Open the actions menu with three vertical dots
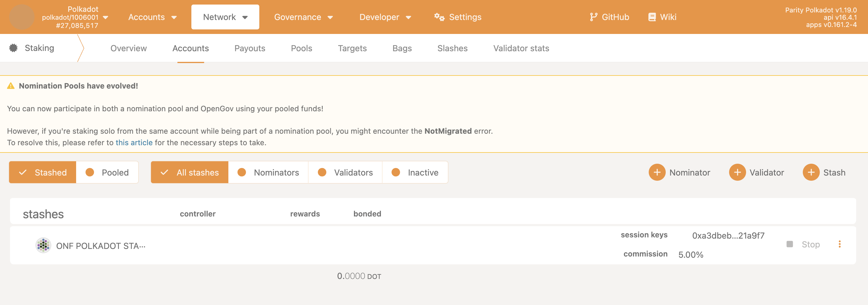The image size is (868, 305). coord(840,244)
